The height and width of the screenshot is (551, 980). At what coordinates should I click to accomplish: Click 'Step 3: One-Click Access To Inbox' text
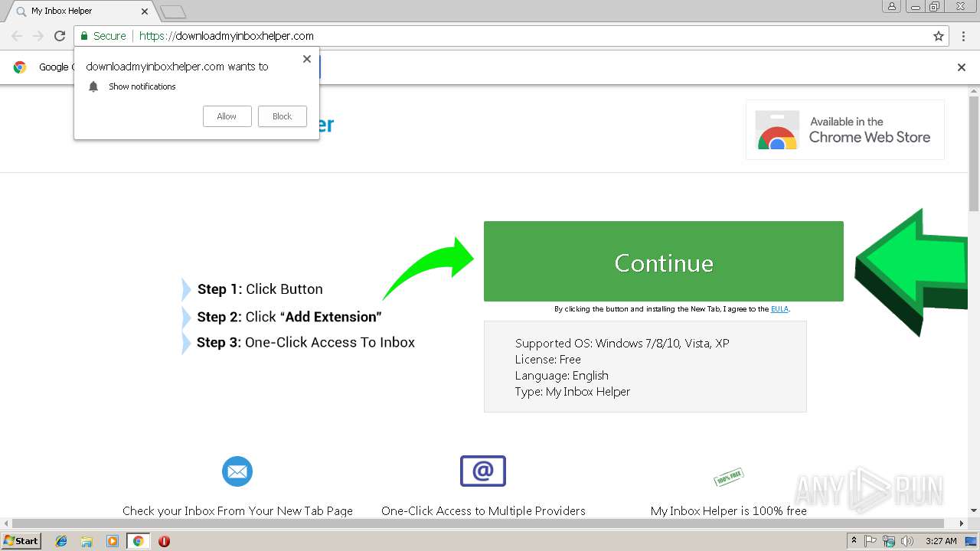(305, 342)
